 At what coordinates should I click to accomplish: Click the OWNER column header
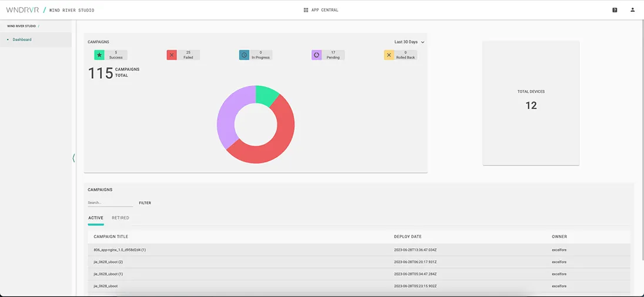(559, 236)
